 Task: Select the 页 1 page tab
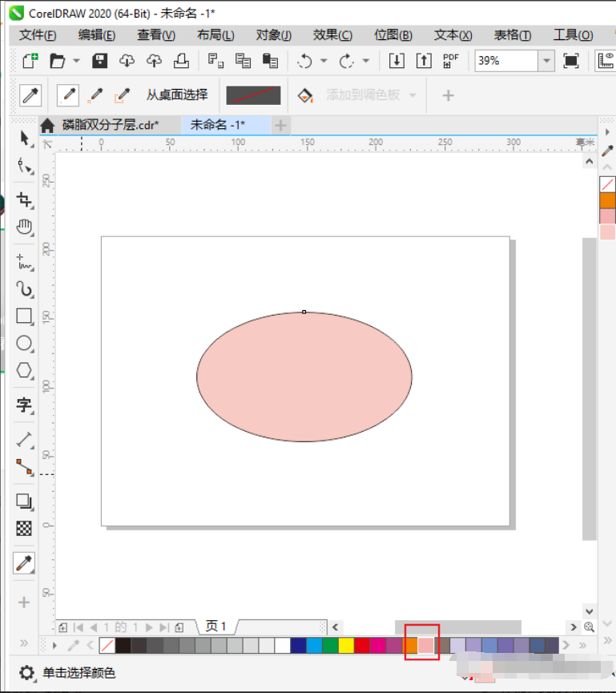(216, 627)
